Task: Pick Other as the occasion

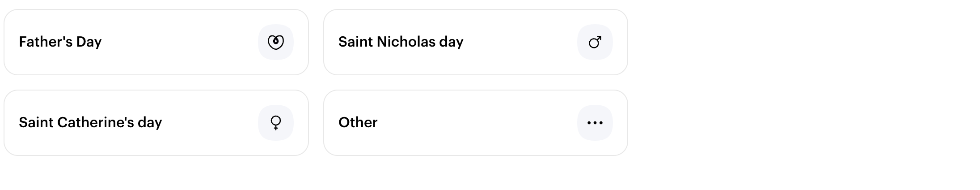Action: [476, 123]
